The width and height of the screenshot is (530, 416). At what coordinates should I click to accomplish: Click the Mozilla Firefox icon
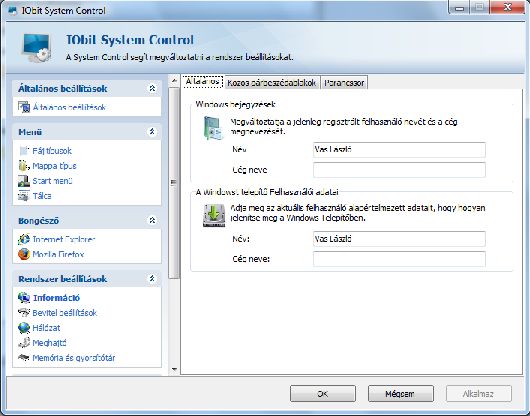pos(24,254)
